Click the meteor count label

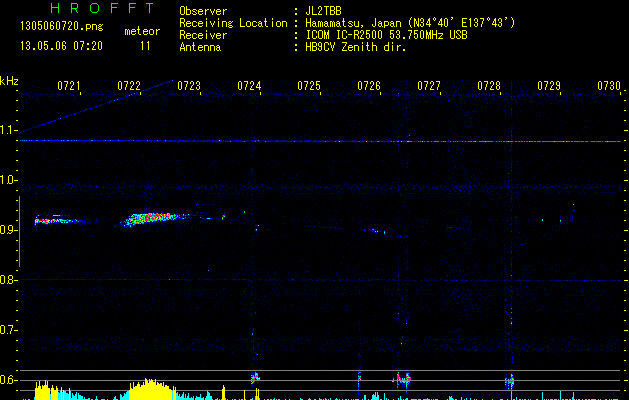point(142,31)
